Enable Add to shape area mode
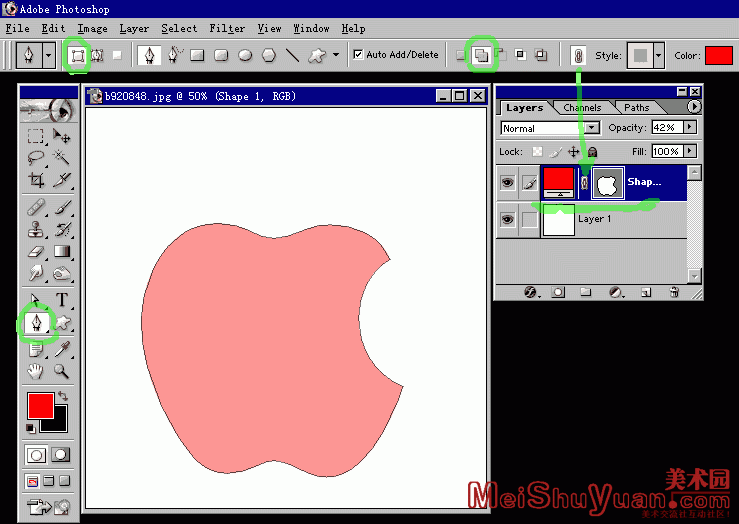Viewport: 739px width, 524px height. 481,55
